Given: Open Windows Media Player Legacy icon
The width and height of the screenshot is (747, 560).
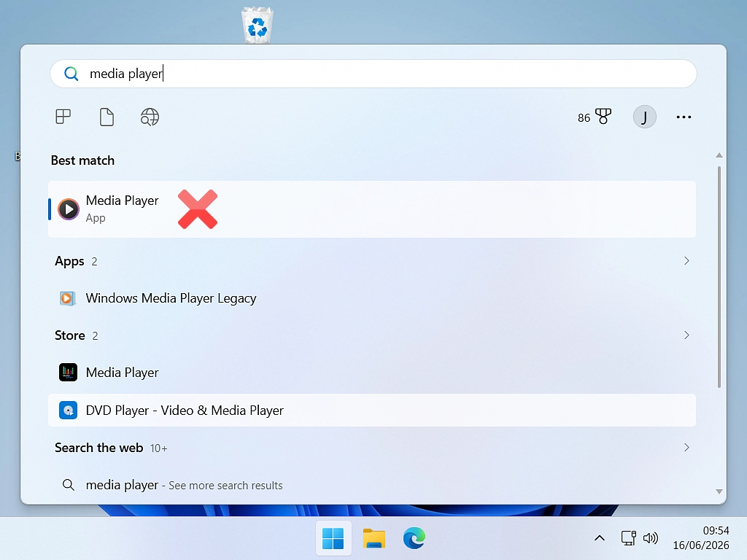Looking at the screenshot, I should pyautogui.click(x=68, y=298).
